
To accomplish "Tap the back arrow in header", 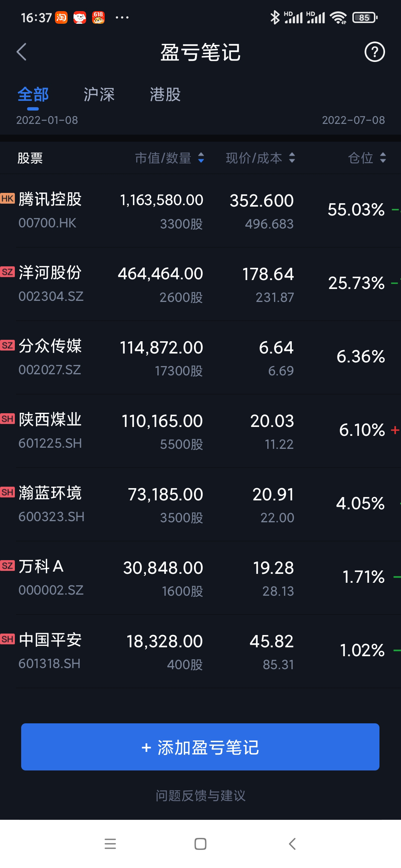I will tap(22, 52).
